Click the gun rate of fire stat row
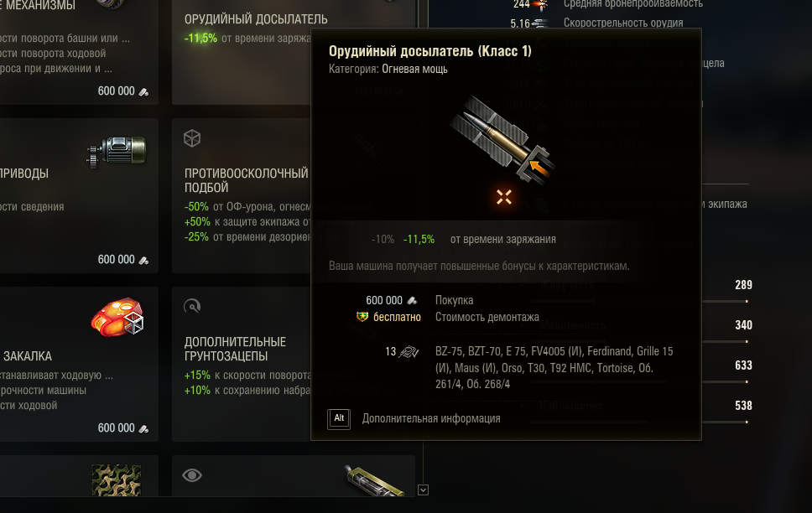Image resolution: width=812 pixels, height=513 pixels. tap(596, 23)
